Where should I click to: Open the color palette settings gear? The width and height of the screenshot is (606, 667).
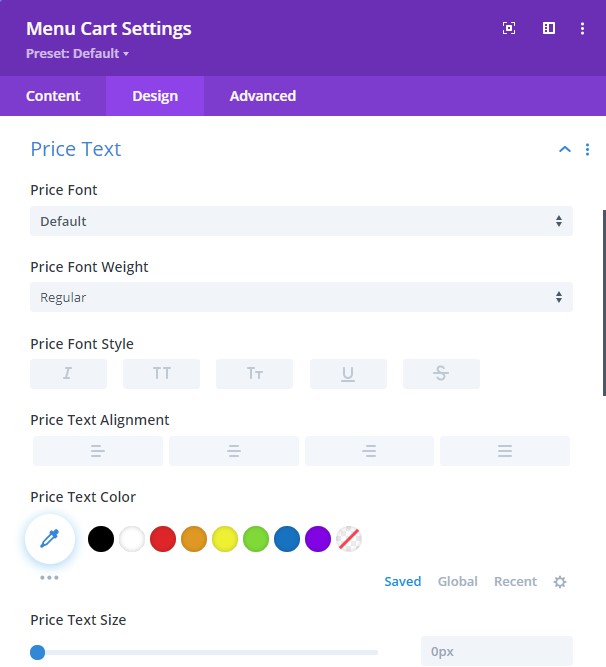coord(560,581)
